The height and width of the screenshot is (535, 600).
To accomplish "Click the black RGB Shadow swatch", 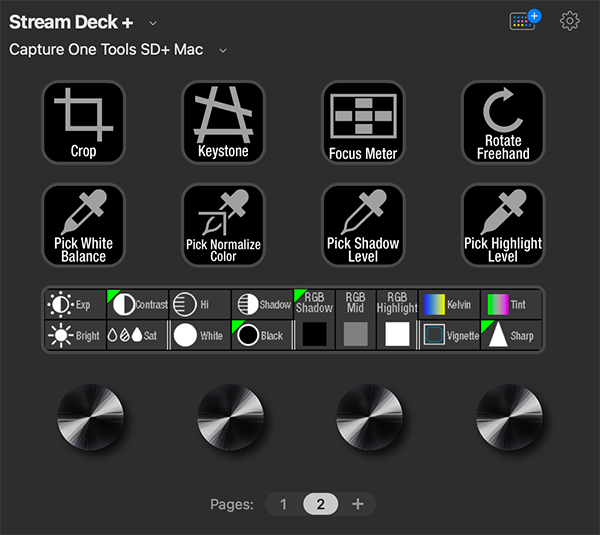I will tap(315, 334).
